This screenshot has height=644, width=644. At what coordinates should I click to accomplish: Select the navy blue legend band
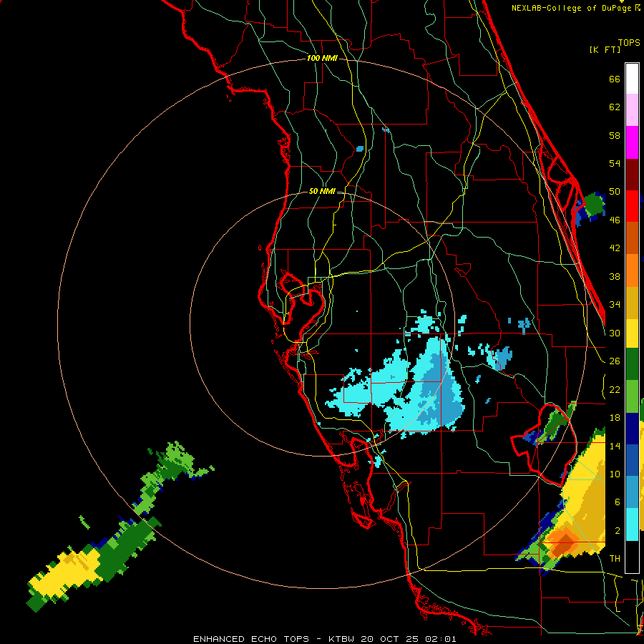(x=632, y=429)
